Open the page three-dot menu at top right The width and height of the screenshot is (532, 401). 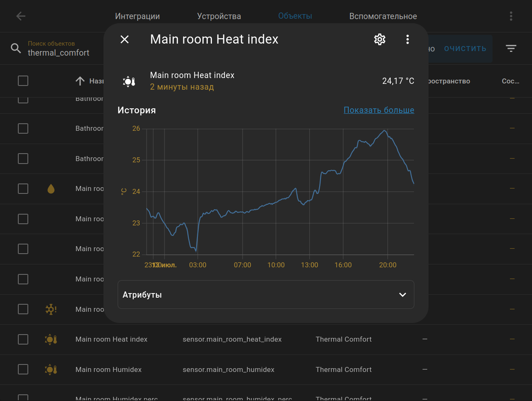[511, 16]
